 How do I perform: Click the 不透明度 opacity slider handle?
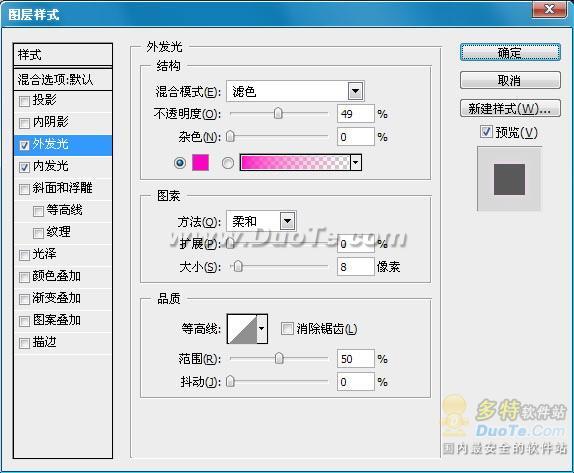pyautogui.click(x=278, y=113)
